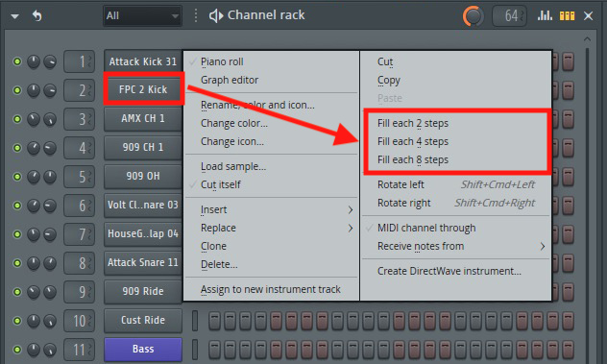Image resolution: width=607 pixels, height=364 pixels.
Task: Choose 'Fill each 2 steps'
Action: (x=413, y=124)
